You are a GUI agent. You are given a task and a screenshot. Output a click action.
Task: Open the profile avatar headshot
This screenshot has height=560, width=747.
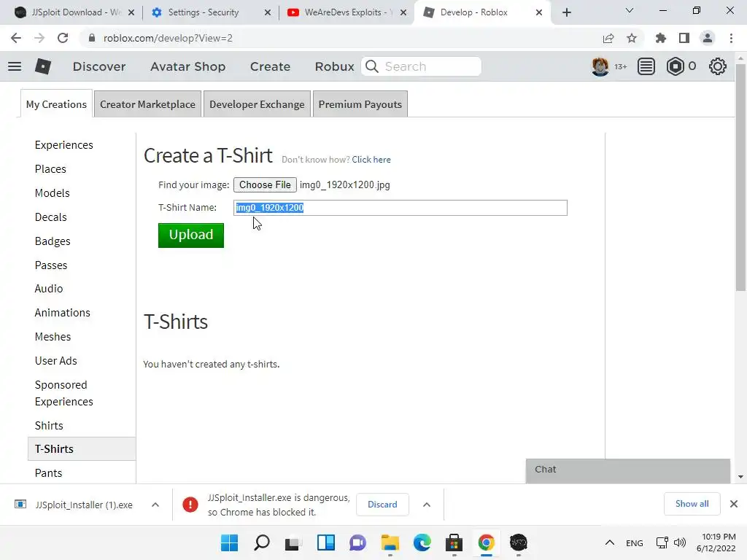[600, 66]
